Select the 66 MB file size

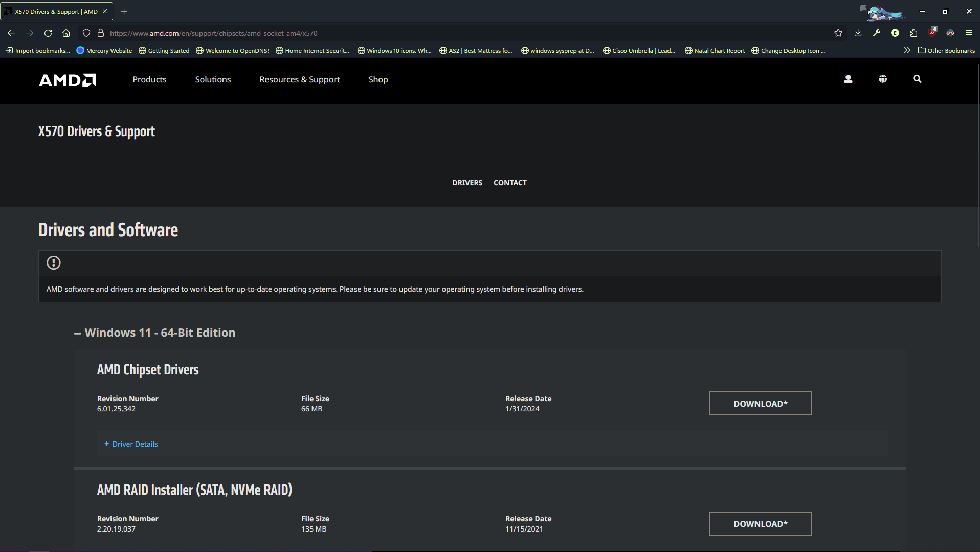coord(311,409)
